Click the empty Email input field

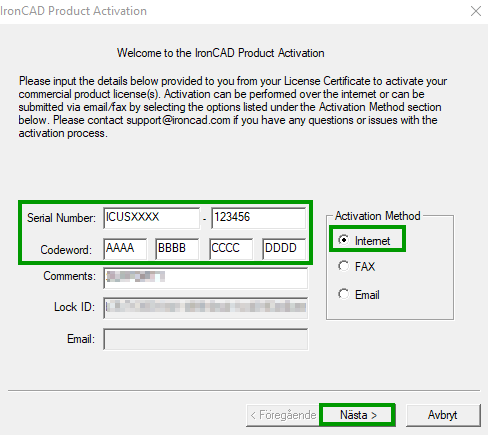[x=206, y=339]
